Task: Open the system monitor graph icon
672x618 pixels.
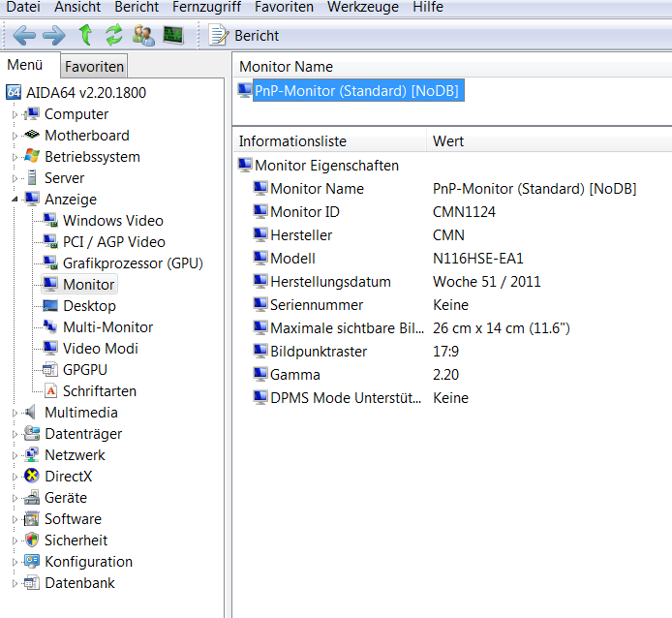Action: 173,35
